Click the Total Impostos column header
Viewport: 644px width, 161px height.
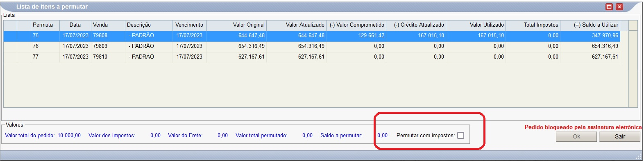533,25
